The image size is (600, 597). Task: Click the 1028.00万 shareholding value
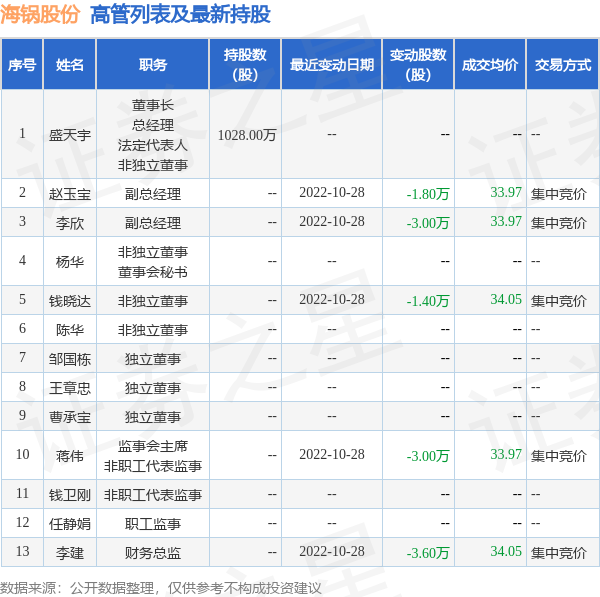coord(246,135)
